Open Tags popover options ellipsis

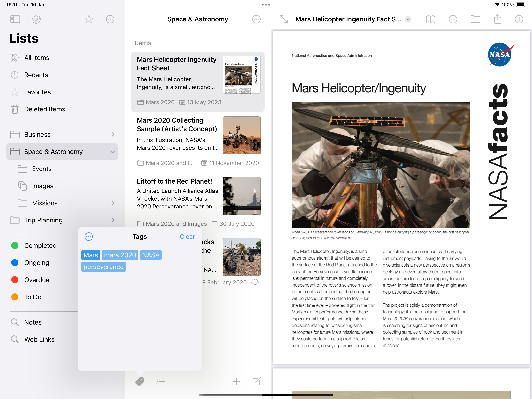[89, 237]
